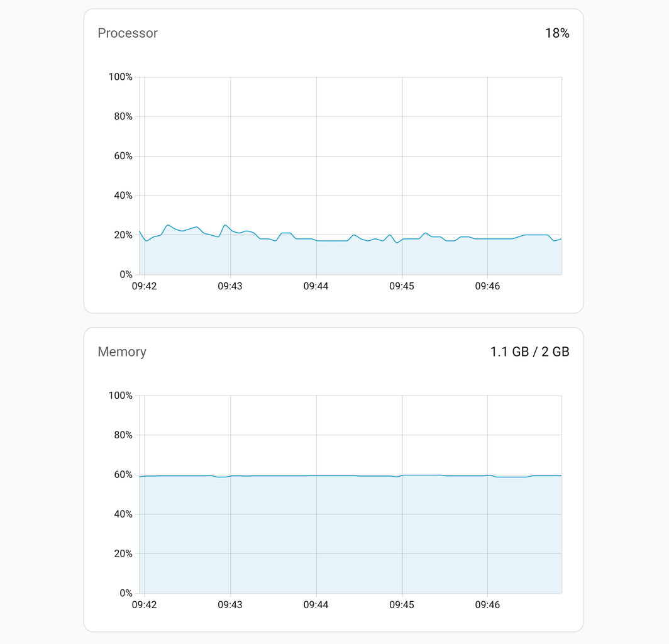The width and height of the screenshot is (669, 644).
Task: Click 09:43 on the Memory chart time axis
Action: click(x=230, y=605)
